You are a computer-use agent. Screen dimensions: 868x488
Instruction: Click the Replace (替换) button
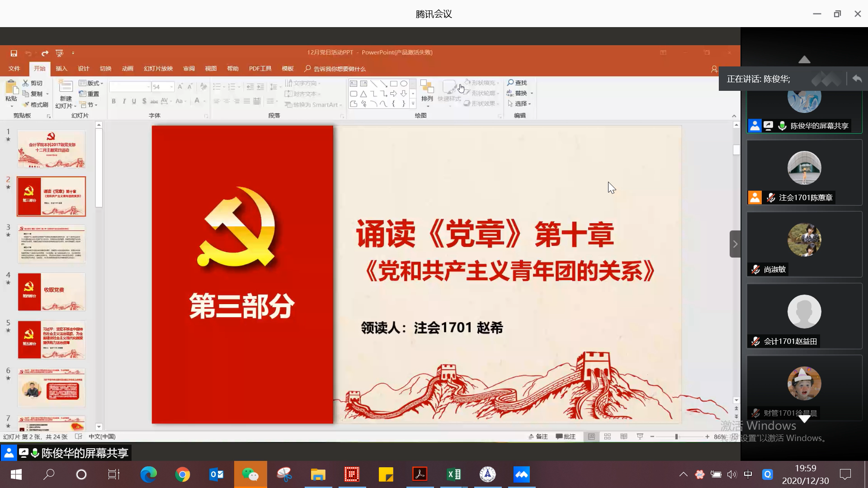pyautogui.click(x=519, y=93)
